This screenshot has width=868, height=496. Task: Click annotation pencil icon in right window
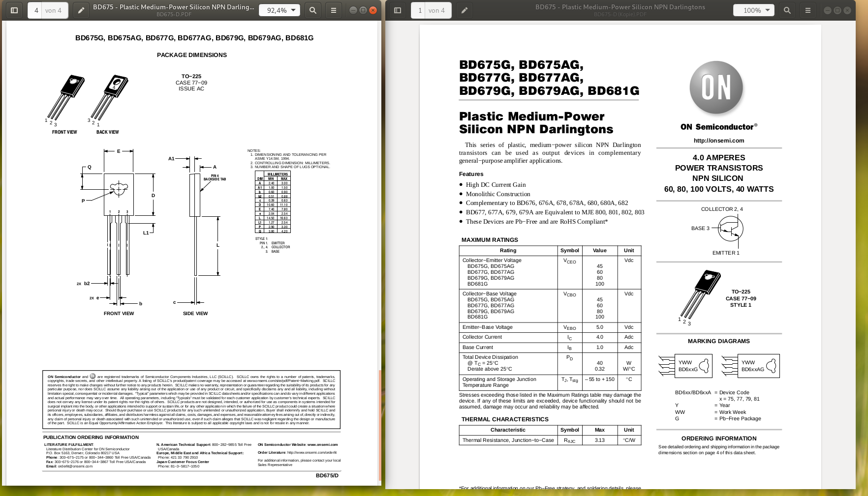click(464, 10)
